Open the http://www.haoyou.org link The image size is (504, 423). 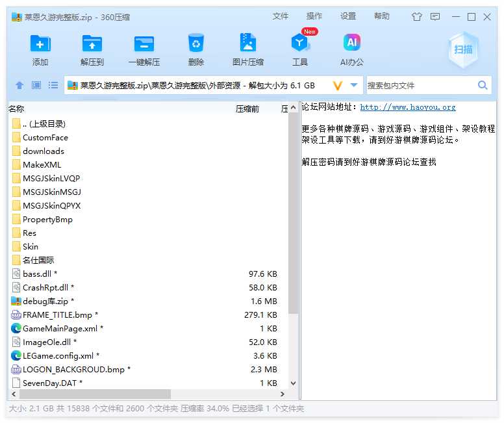click(408, 107)
